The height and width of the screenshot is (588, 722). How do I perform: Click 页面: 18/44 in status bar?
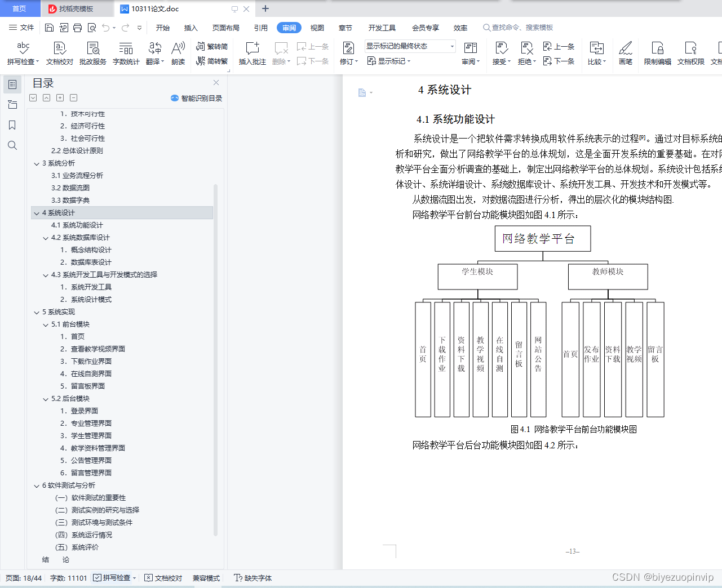click(24, 578)
